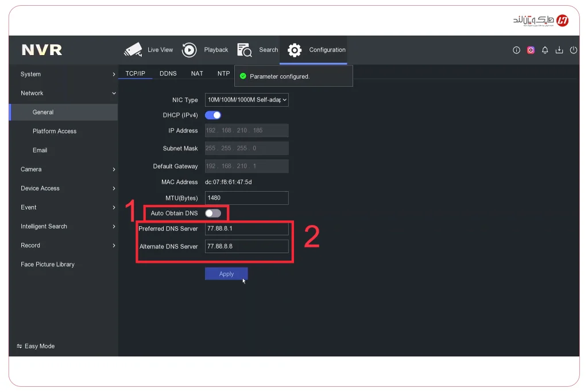588x392 pixels.
Task: Switch to Easy Mode
Action: click(x=36, y=346)
